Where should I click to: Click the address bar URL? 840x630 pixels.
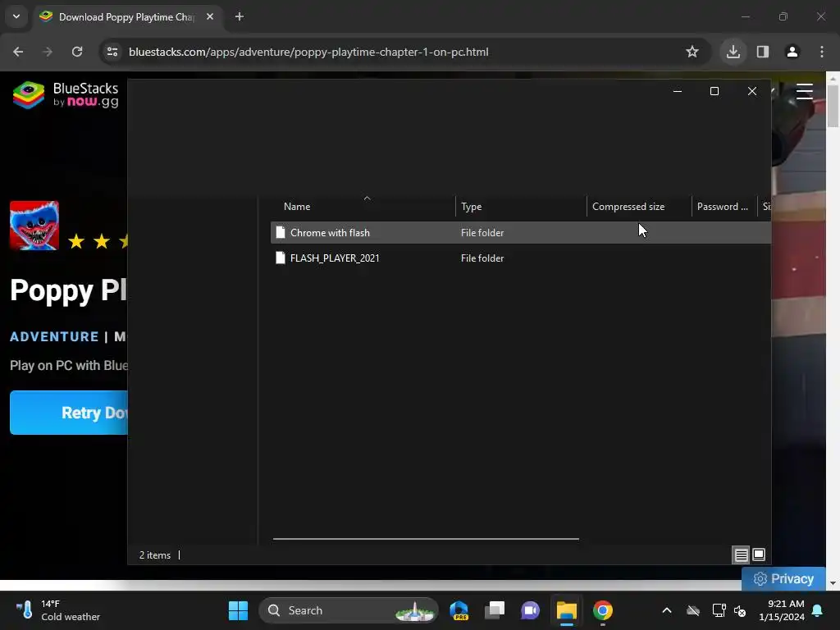pos(308,52)
